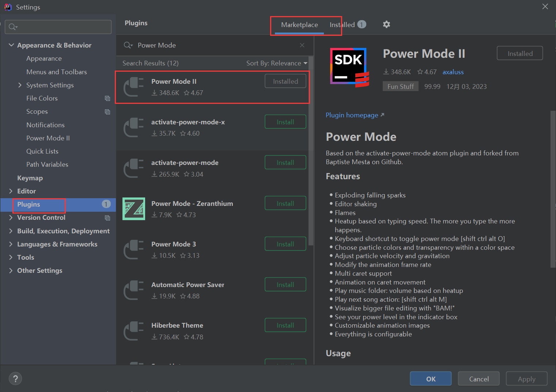Viewport: 556px width, 392px height.
Task: Open the Plugin homepage link
Action: click(x=352, y=115)
